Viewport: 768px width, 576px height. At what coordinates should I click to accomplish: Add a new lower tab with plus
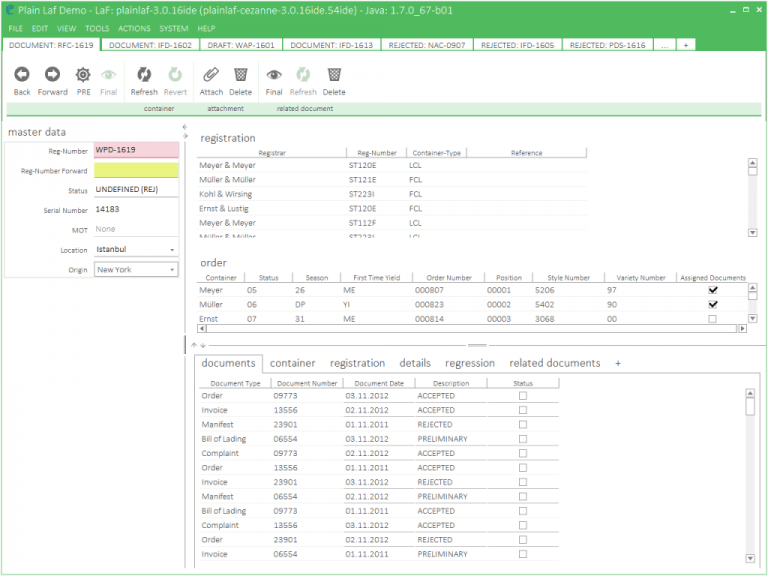[618, 363]
